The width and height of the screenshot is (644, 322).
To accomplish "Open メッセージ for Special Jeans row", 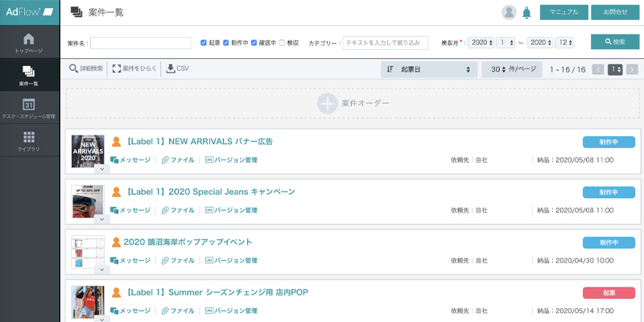I will [x=130, y=210].
